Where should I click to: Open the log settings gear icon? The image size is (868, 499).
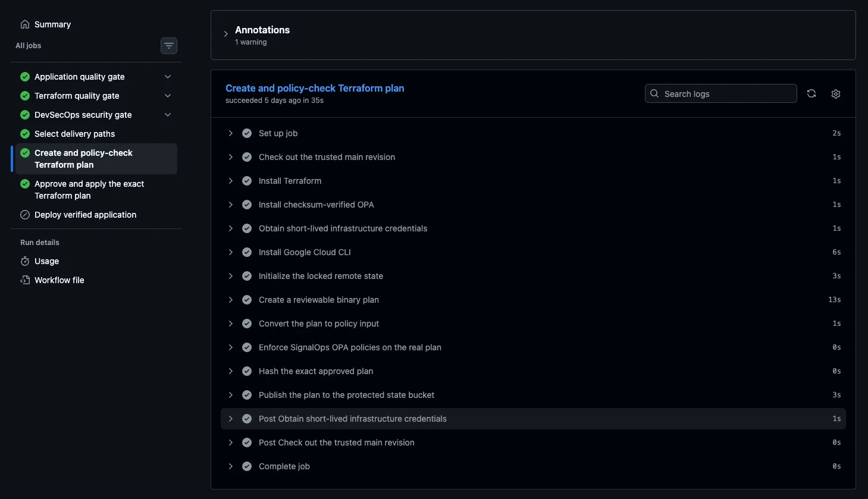tap(836, 94)
